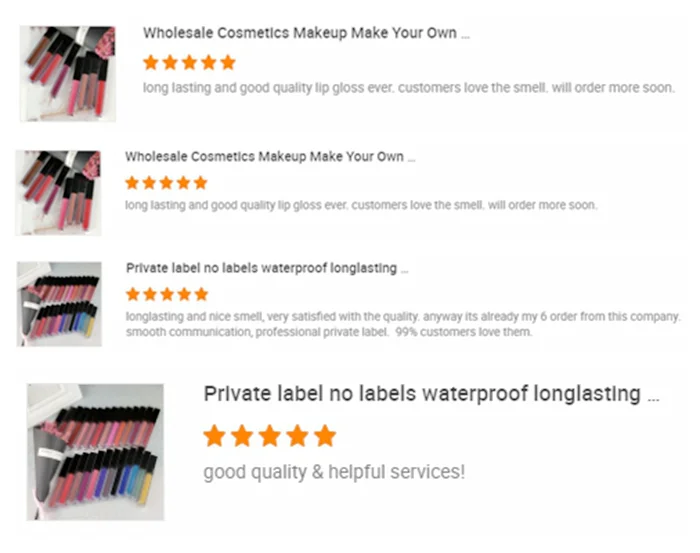Click the middle large star in the bottom review

pos(270,436)
